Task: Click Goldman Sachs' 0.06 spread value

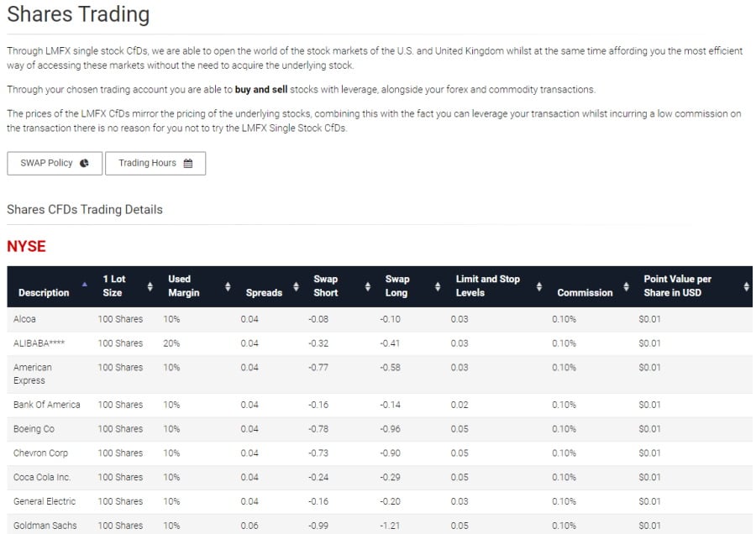Action: (249, 526)
